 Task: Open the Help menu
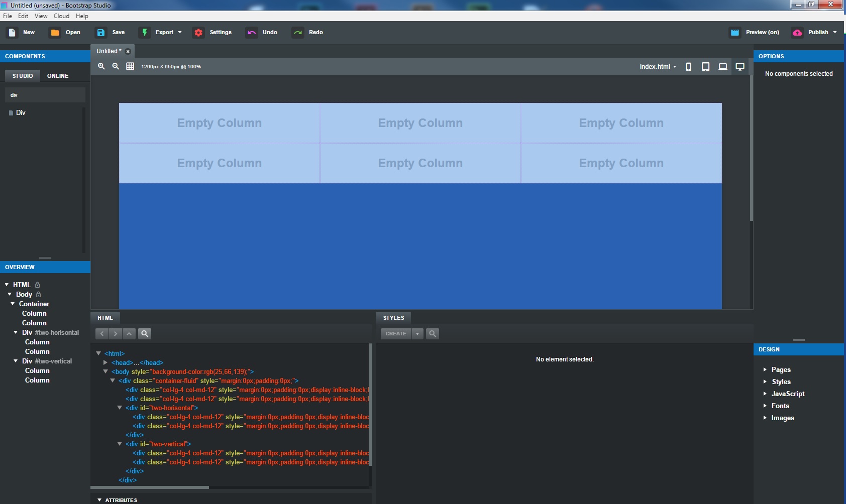82,16
